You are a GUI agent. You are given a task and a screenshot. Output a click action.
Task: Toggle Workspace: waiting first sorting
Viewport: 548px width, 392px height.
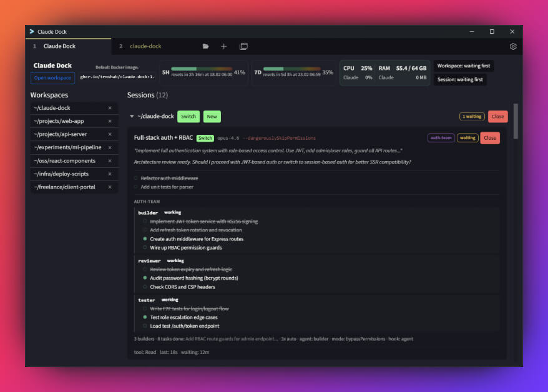(463, 66)
